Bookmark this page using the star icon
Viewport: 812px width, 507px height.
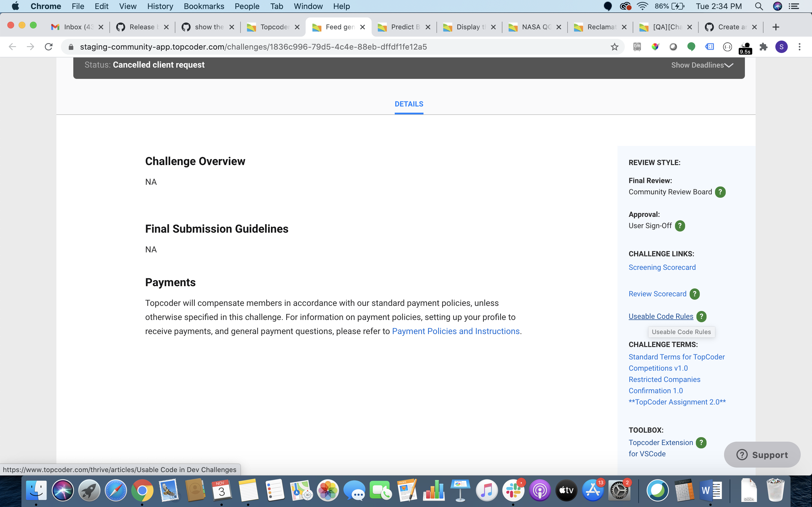tap(614, 47)
